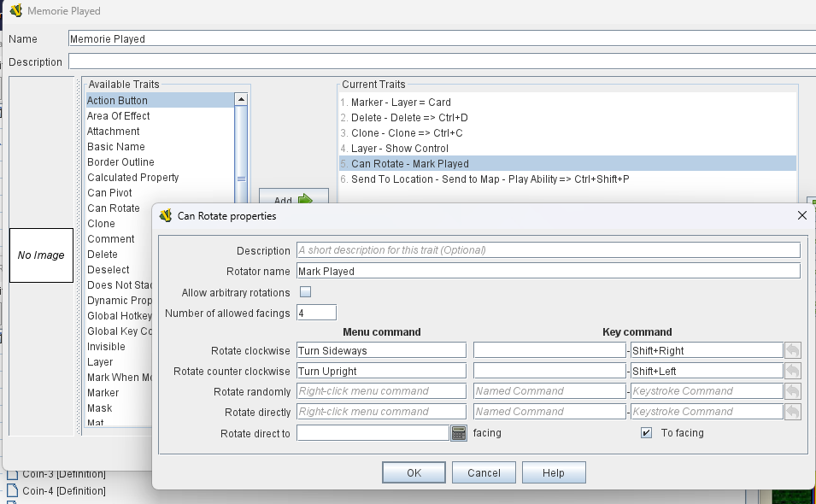This screenshot has height=504, width=816.
Task: Click the Available Traits scrollbar thumb
Action: tap(241, 179)
